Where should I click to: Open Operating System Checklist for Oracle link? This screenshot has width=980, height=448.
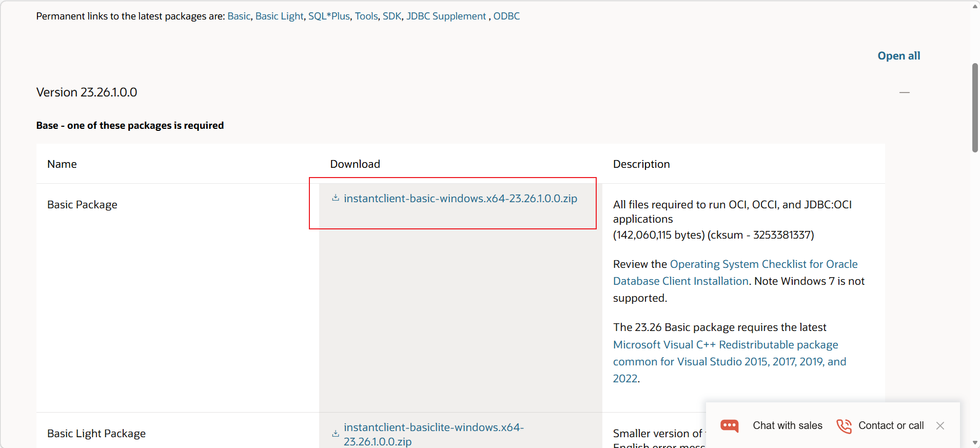click(735, 272)
